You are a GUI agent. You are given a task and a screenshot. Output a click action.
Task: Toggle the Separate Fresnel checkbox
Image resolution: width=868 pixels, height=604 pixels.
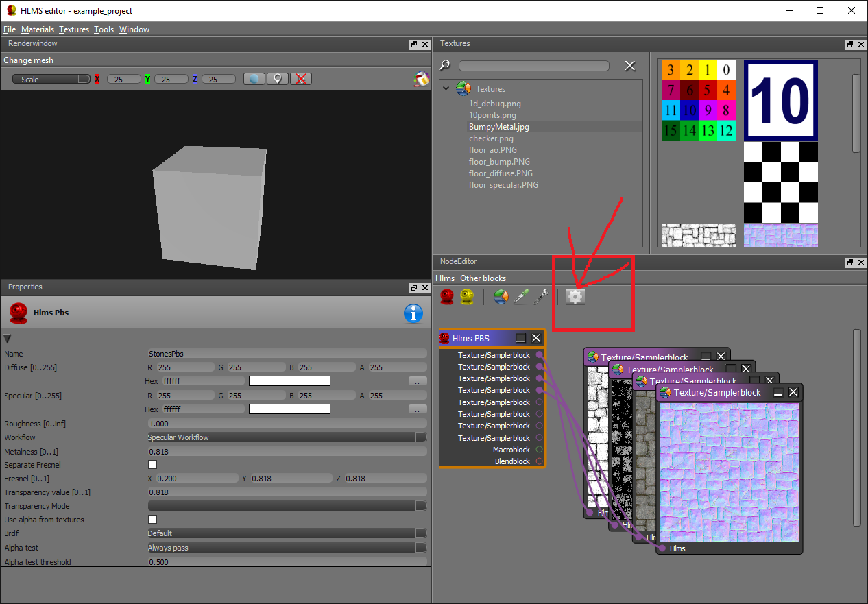(x=153, y=465)
